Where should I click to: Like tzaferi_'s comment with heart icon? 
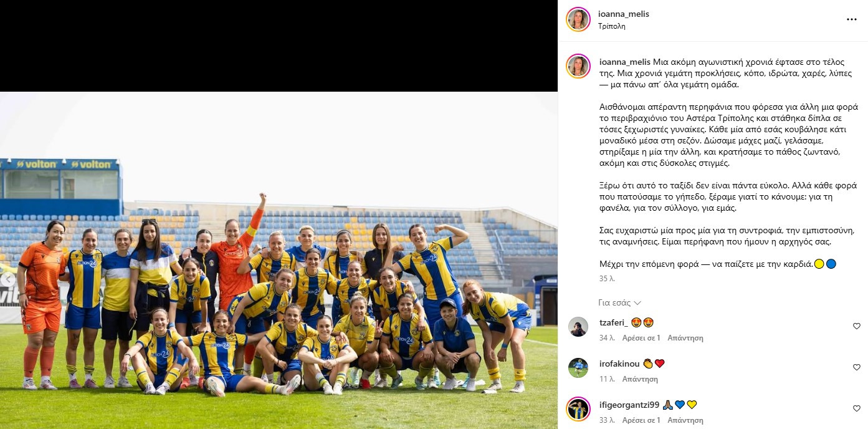coord(856,326)
